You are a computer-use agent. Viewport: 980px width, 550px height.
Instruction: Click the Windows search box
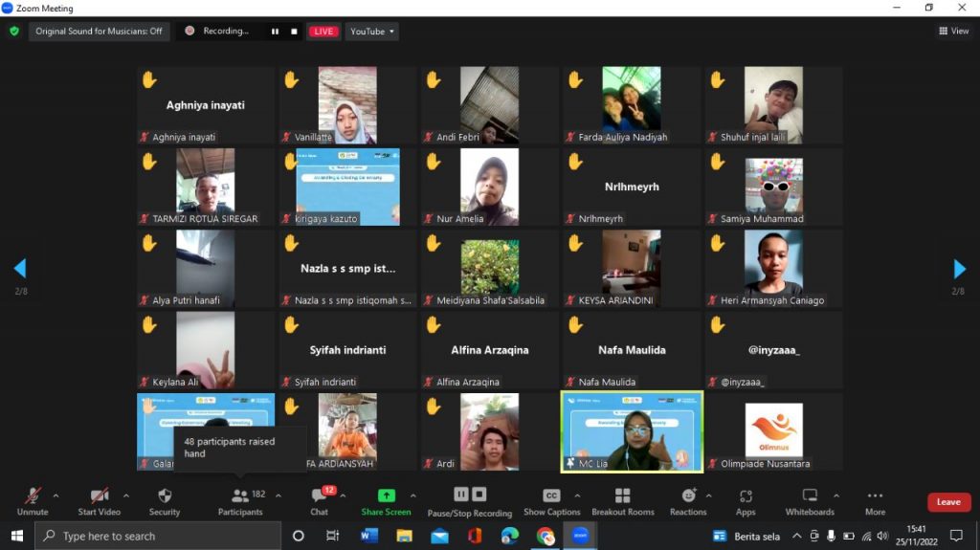click(158, 537)
